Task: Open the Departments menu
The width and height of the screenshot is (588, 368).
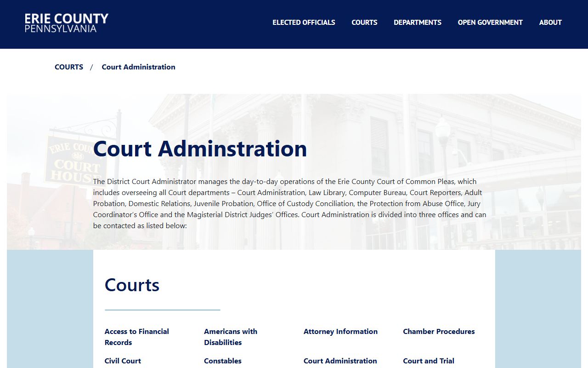Action: point(418,22)
